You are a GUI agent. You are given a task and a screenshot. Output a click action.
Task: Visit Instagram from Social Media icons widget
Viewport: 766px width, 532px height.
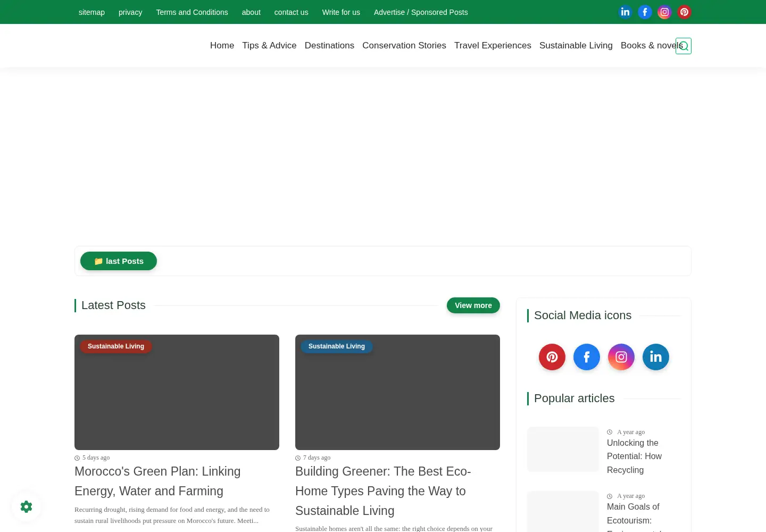click(621, 357)
